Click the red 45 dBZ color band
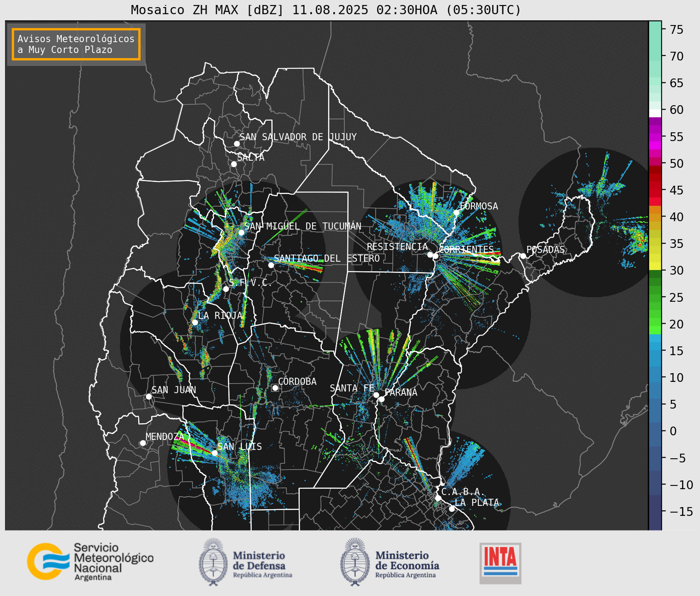The height and width of the screenshot is (596, 700). pos(655,193)
